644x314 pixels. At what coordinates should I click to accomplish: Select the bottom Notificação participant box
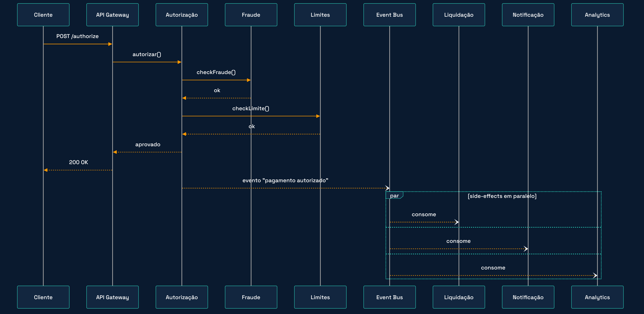528,297
